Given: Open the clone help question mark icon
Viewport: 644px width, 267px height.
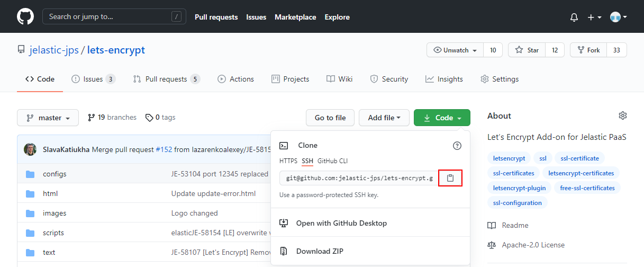Looking at the screenshot, I should coord(457,146).
